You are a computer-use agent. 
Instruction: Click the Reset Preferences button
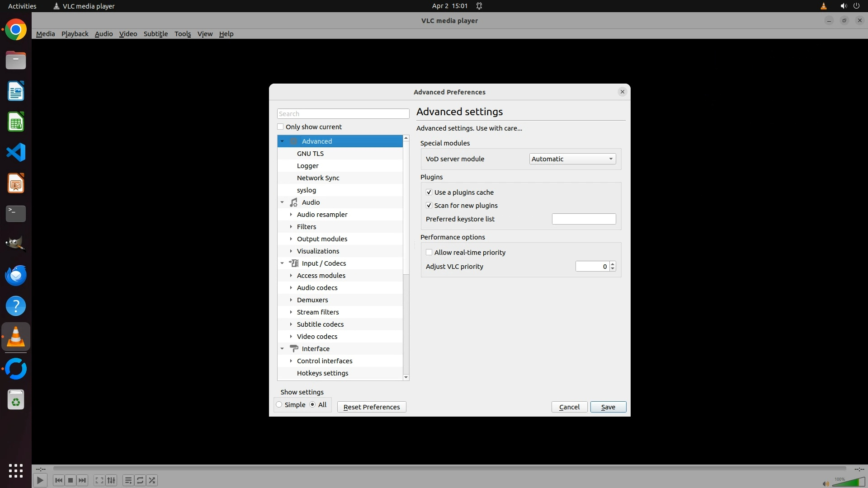pyautogui.click(x=371, y=407)
